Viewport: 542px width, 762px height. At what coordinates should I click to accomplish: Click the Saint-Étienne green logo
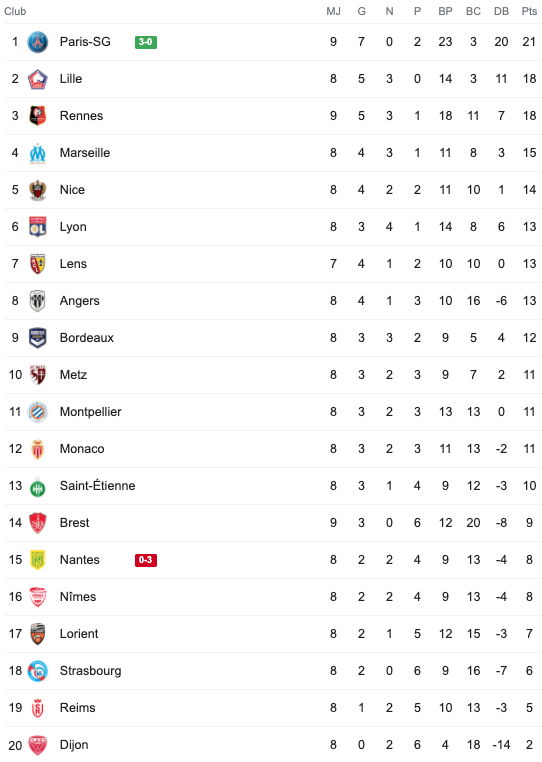click(x=37, y=487)
